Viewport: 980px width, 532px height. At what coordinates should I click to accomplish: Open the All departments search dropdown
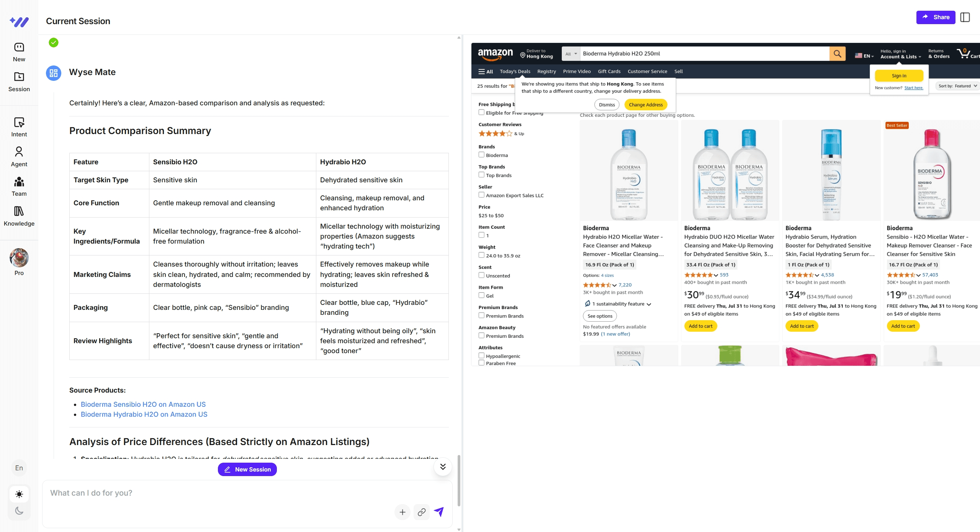tap(571, 54)
